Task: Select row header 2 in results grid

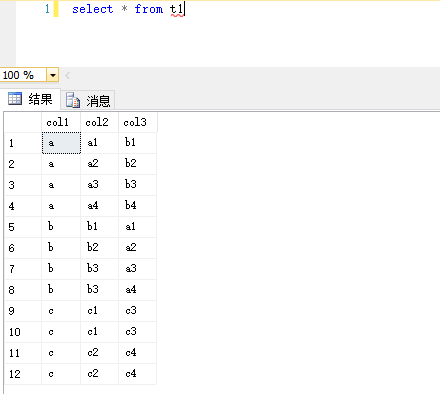Action: tap(23, 164)
